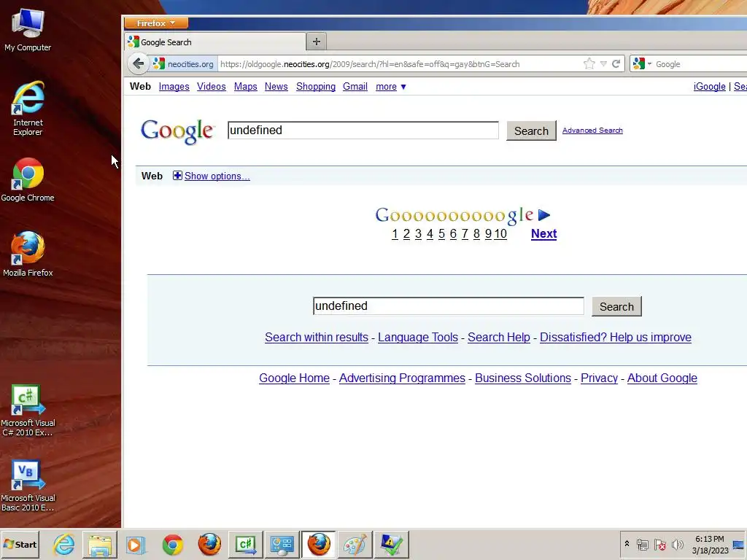Open Visual C# icon in taskbar

pos(246,544)
